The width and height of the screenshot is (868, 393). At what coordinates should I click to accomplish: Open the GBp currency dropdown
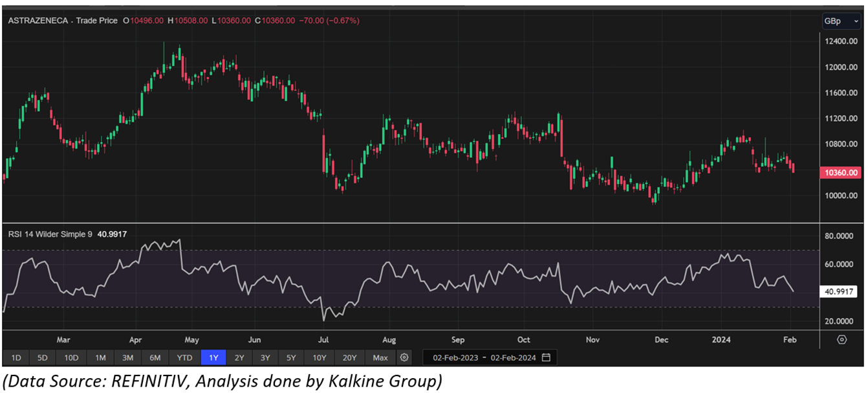click(x=841, y=21)
